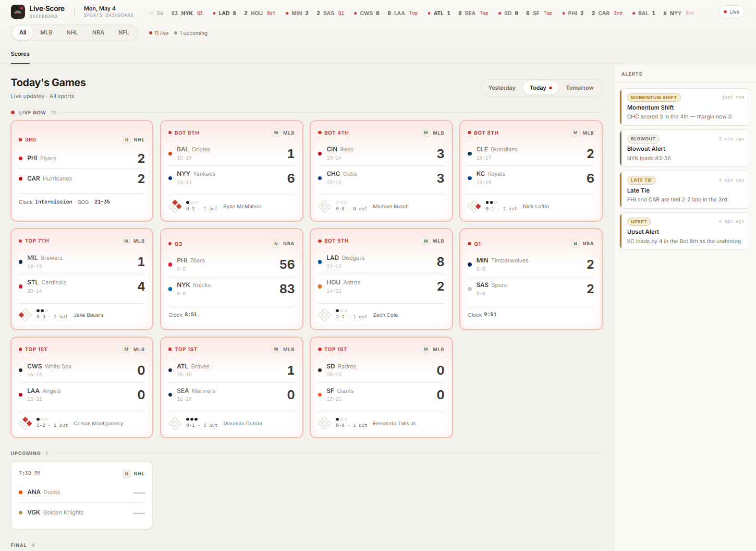Image resolution: width=756 pixels, height=551 pixels.
Task: Click LAD 8 - 2 HOU ticker item
Action: tap(244, 13)
